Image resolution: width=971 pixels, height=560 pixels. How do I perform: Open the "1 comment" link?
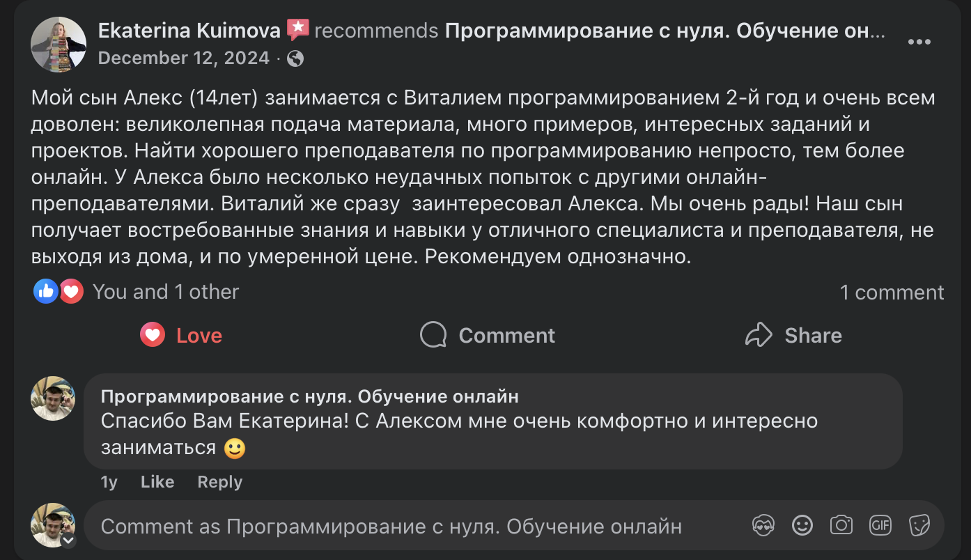point(892,292)
